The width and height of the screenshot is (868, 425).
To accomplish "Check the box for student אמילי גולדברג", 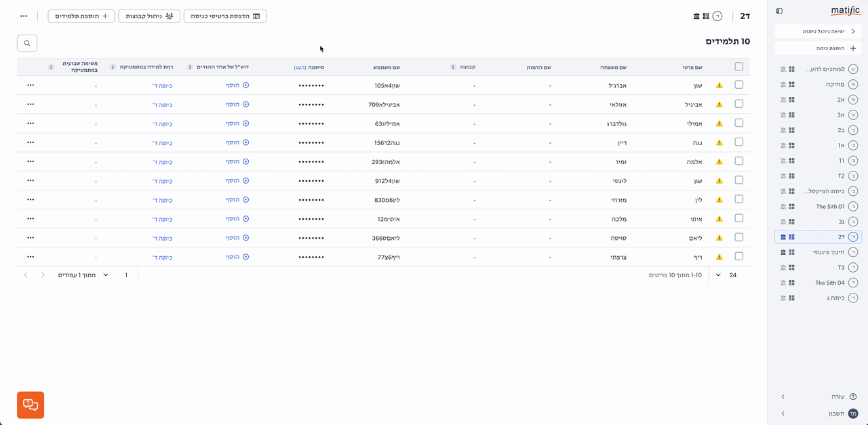I will click(x=739, y=123).
